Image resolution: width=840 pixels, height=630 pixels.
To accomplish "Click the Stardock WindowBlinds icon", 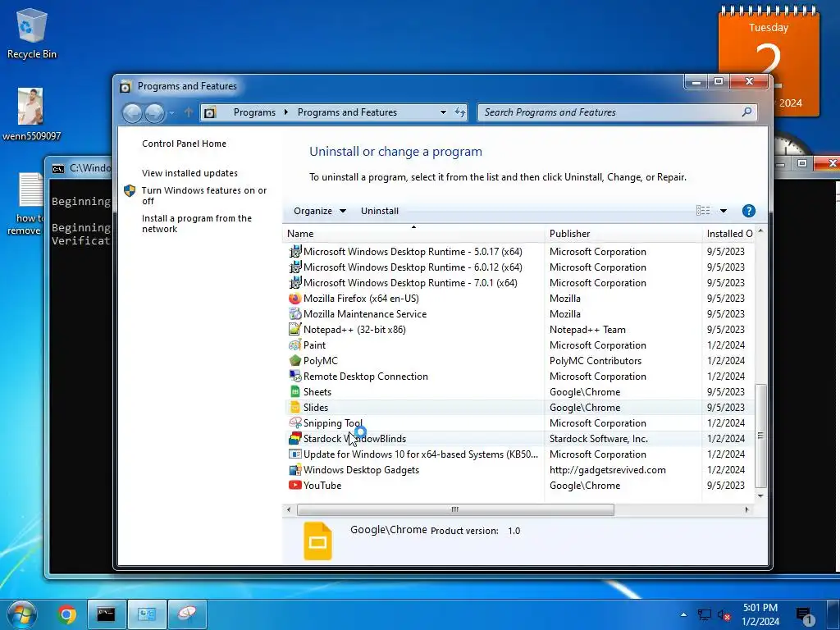I will [x=294, y=438].
